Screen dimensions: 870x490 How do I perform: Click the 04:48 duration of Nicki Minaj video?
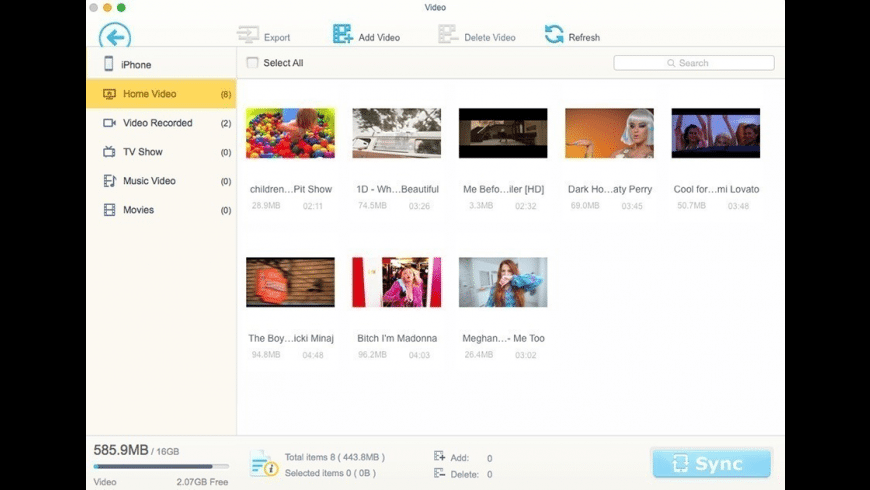coord(313,355)
